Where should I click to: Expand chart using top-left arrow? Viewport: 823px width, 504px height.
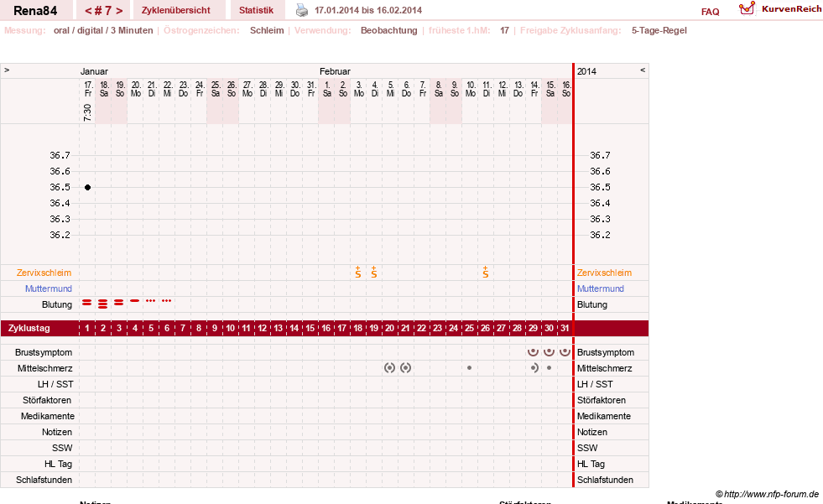pyautogui.click(x=7, y=70)
